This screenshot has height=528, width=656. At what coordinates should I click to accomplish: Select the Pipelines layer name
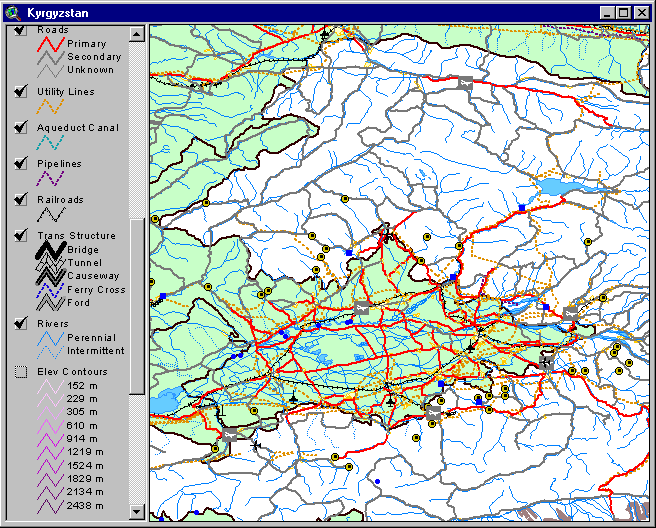59,164
